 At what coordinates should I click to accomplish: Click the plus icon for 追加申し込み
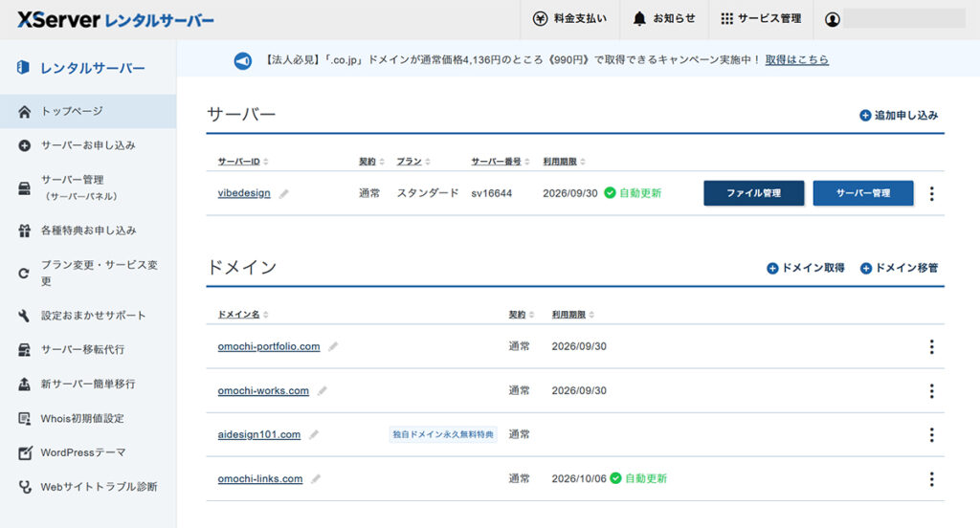point(865,116)
